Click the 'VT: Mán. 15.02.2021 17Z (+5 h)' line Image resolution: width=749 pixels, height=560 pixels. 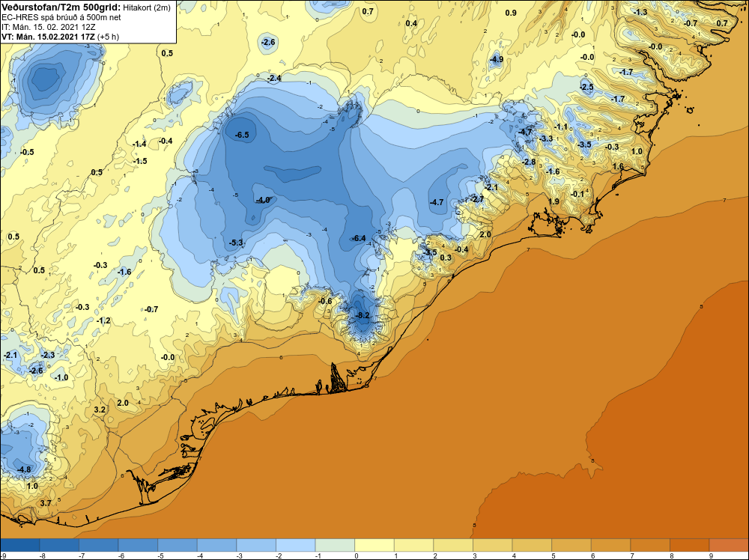point(60,37)
